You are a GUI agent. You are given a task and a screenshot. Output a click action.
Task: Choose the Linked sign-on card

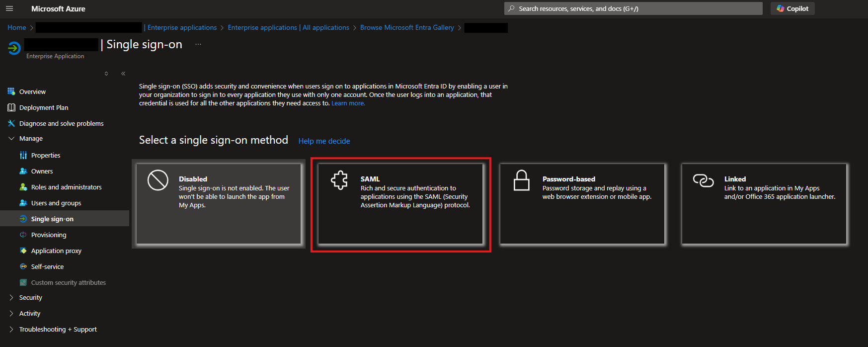(764, 204)
